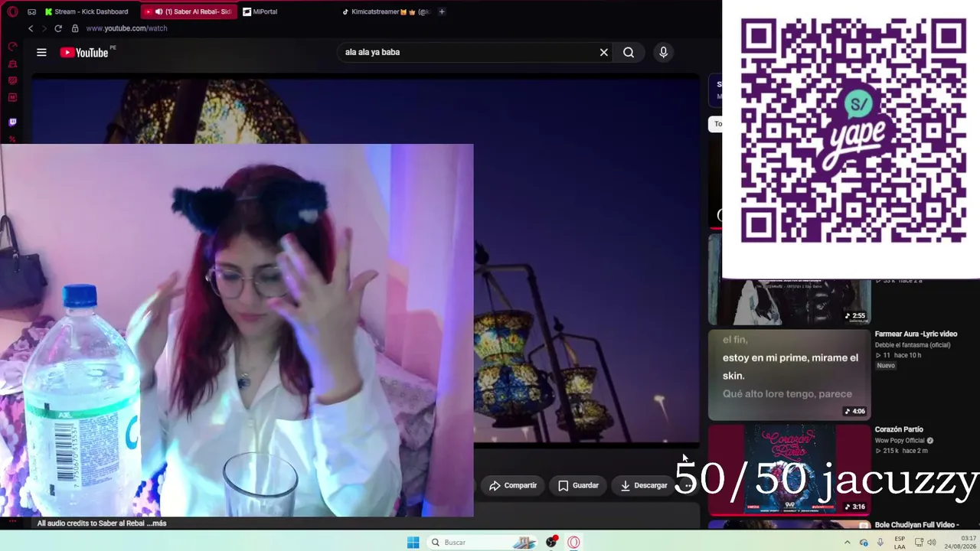The height and width of the screenshot is (551, 980).
Task: Focus the www.youtube.com/watch address bar
Action: pos(126,28)
